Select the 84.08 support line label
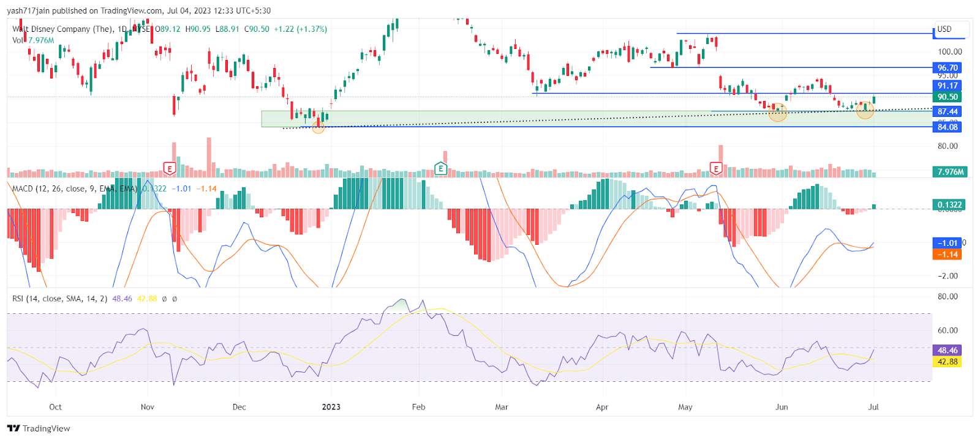 click(x=948, y=127)
